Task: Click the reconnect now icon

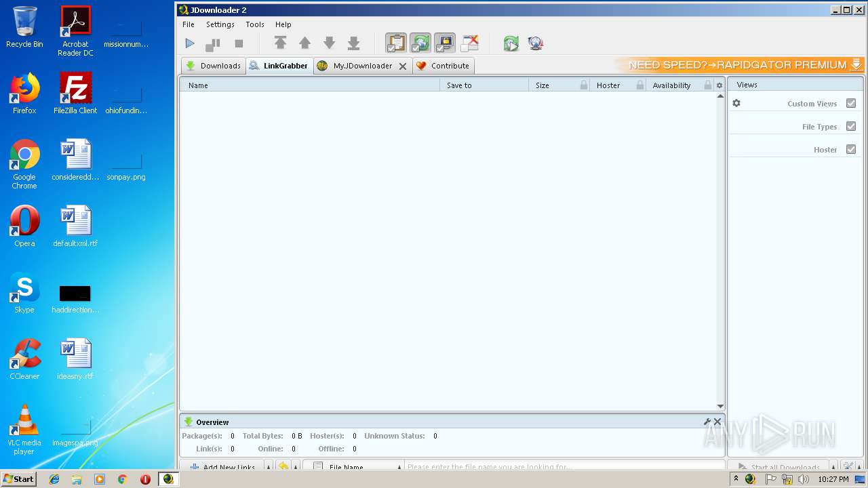Action: coord(511,43)
